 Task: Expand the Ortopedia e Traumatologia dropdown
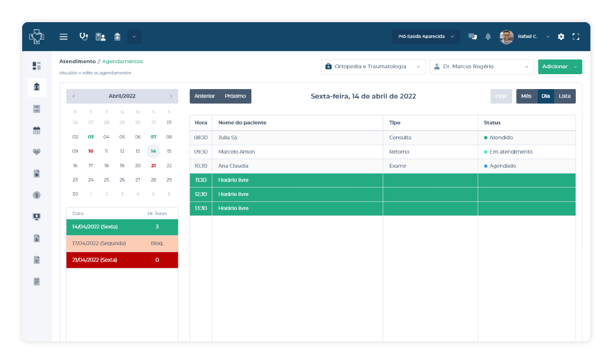pyautogui.click(x=373, y=66)
